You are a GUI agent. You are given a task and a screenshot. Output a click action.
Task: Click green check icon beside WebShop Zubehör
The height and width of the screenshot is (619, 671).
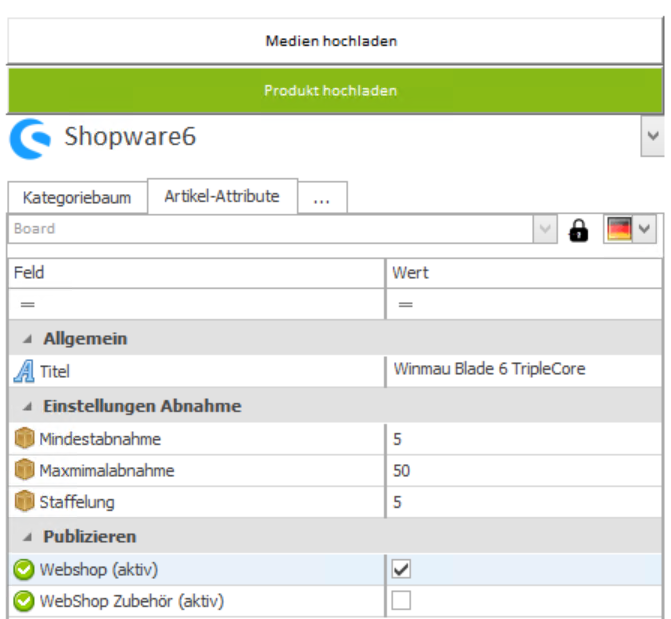pos(24,601)
